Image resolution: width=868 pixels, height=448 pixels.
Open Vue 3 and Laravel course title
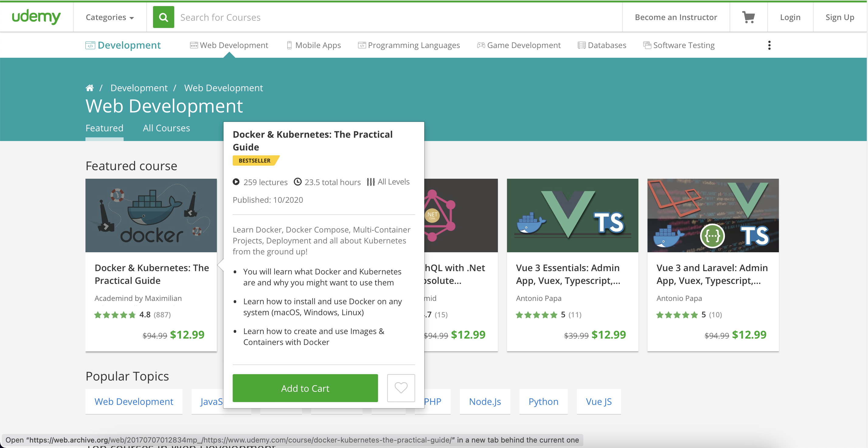(712, 274)
